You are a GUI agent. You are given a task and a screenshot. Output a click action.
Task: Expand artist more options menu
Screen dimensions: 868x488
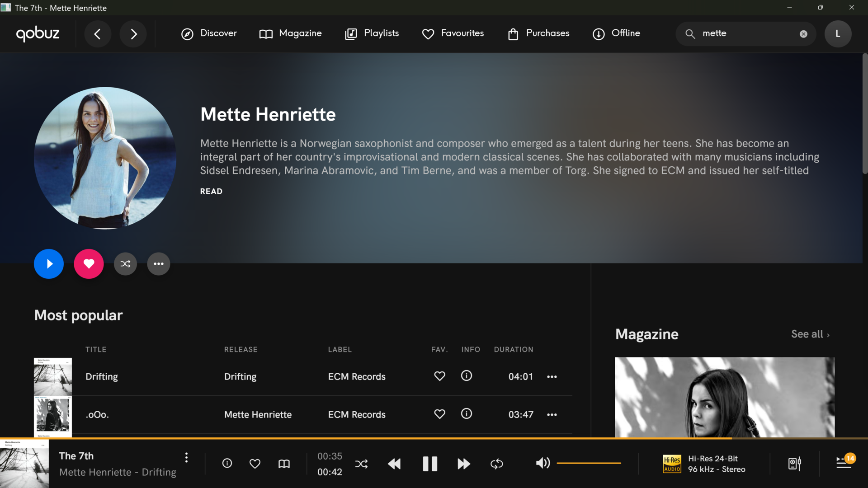point(158,264)
